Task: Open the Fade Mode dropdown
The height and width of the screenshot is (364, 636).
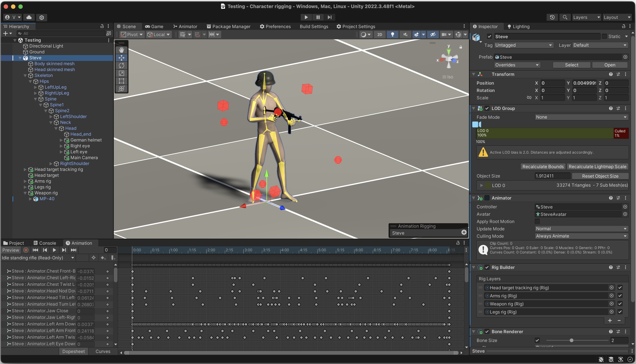Action: tap(581, 117)
